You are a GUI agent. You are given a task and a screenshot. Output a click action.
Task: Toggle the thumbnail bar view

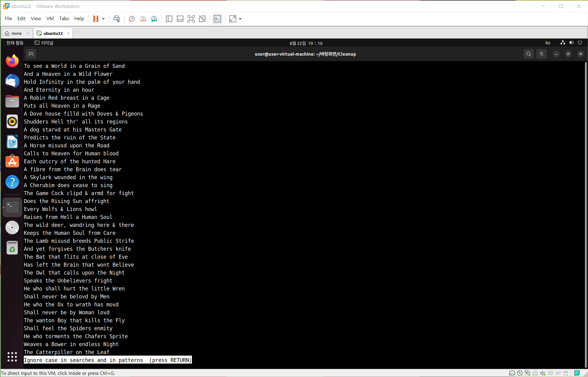coord(180,19)
